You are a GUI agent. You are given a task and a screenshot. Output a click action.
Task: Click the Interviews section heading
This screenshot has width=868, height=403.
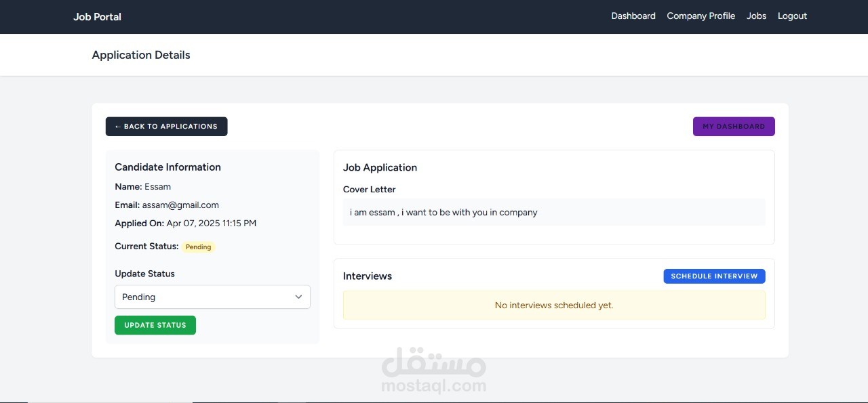click(368, 276)
